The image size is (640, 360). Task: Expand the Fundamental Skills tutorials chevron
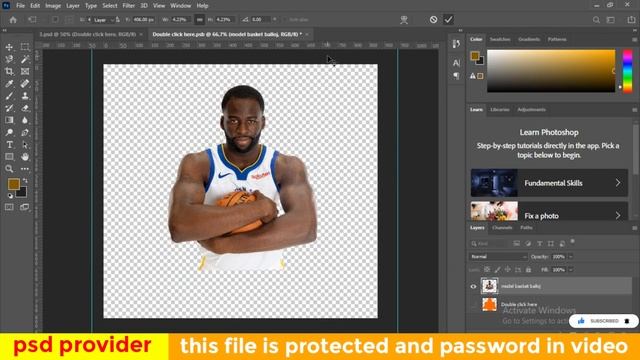click(x=618, y=183)
